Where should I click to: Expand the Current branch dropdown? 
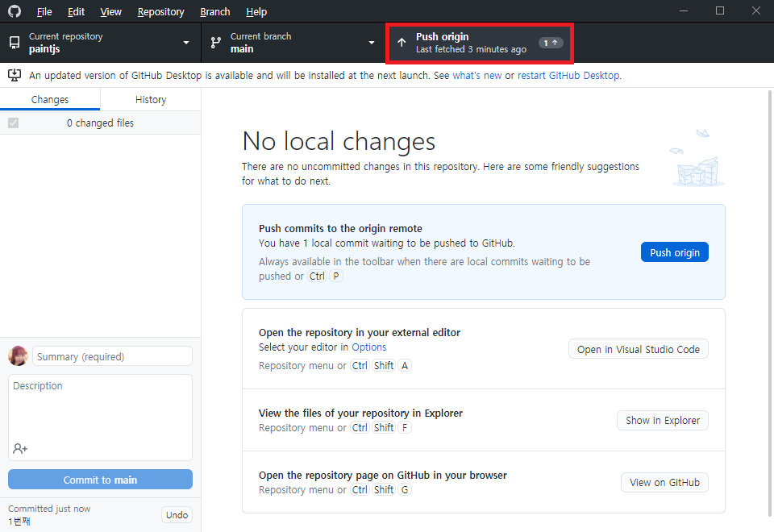click(293, 43)
